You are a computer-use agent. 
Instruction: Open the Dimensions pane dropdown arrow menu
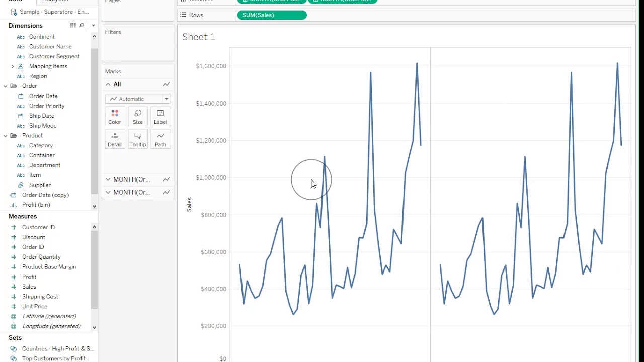coord(93,25)
